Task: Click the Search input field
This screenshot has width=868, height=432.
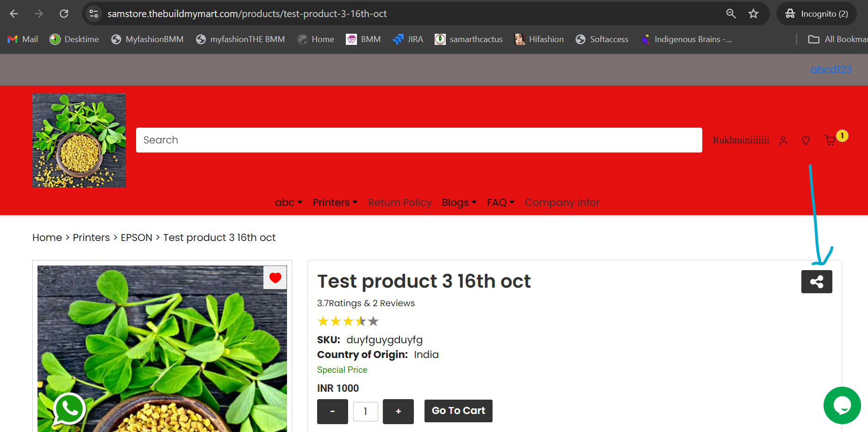Action: (x=419, y=140)
